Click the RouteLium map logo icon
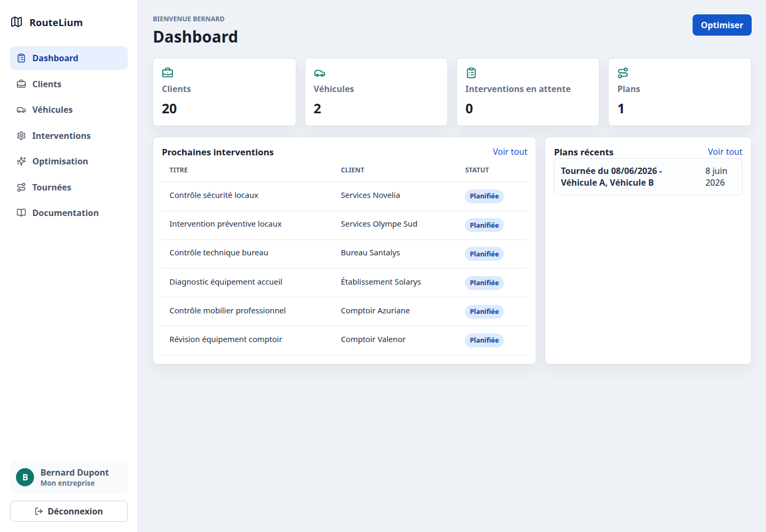The width and height of the screenshot is (766, 532). [x=16, y=22]
